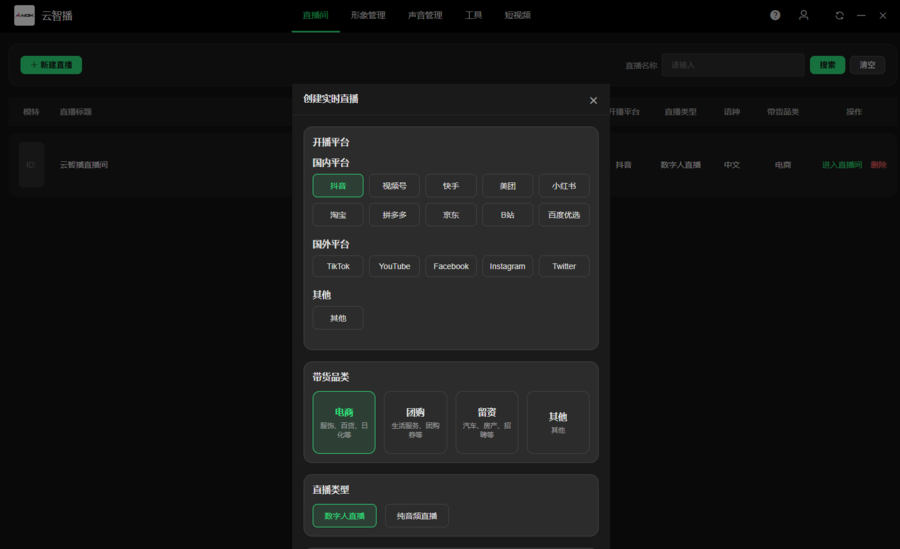Focus the 直播名称 search input
The height and width of the screenshot is (549, 900).
pos(733,65)
